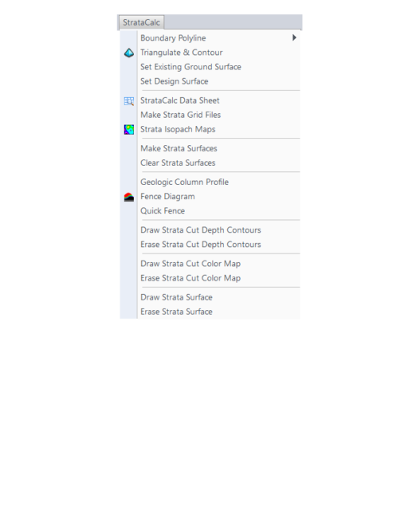Expand the Boundary Polyline submenu arrow

(294, 37)
